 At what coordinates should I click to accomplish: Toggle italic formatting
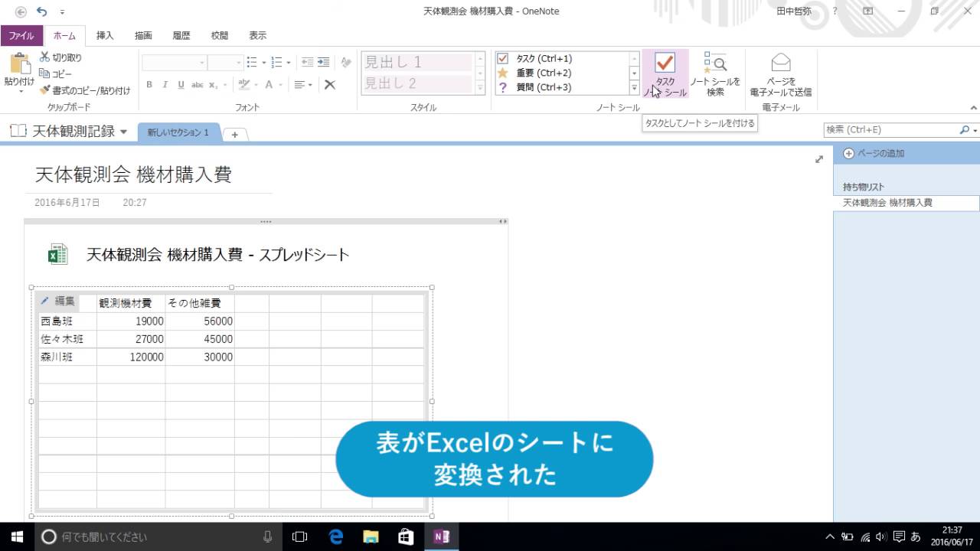click(x=165, y=84)
